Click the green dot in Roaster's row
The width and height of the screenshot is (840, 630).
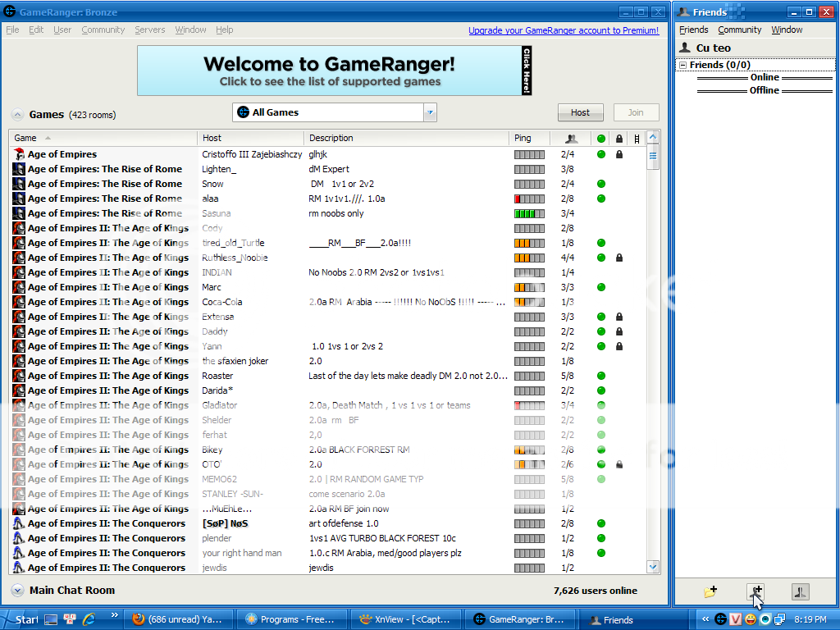point(601,376)
